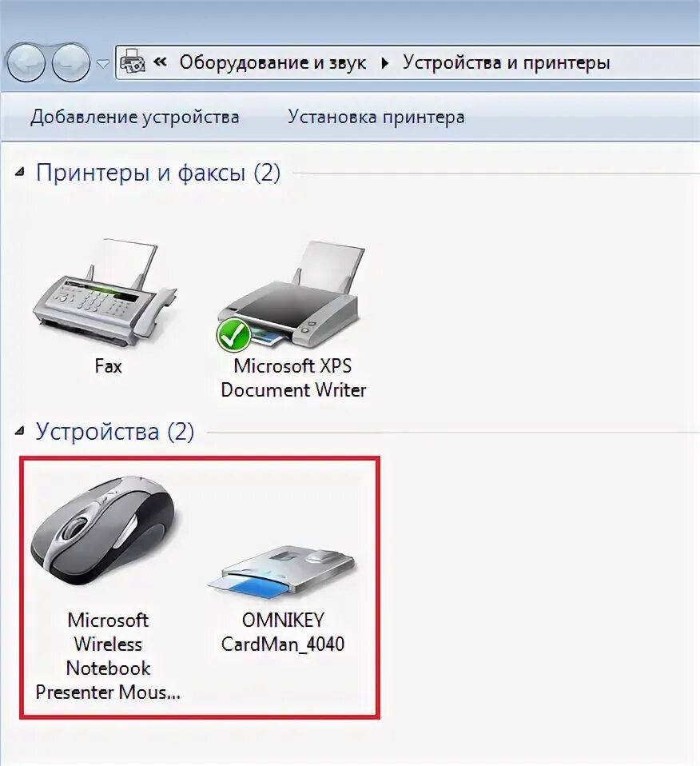Click the printer icon in the address bar
Image resolution: width=700 pixels, height=766 pixels.
tap(133, 62)
